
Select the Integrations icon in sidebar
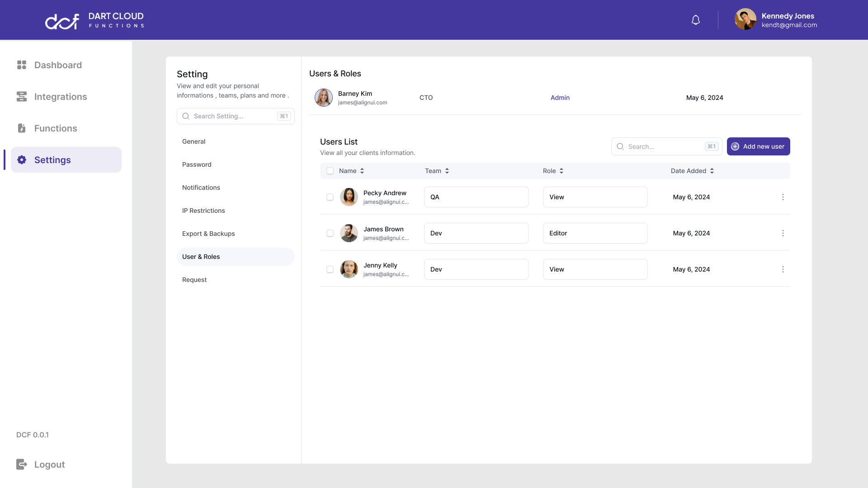[22, 96]
